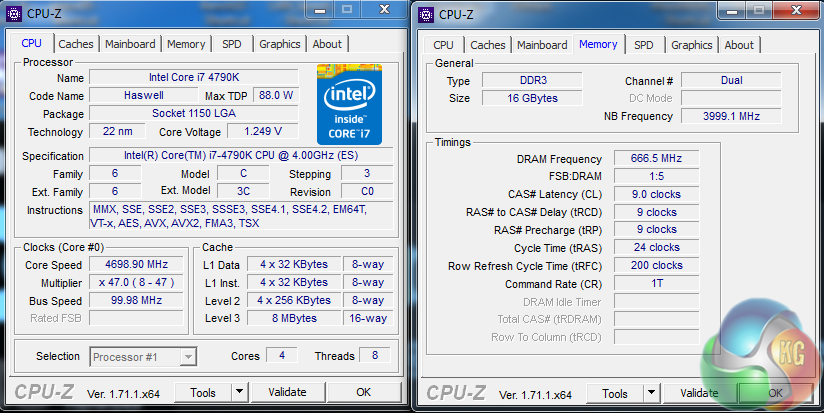The width and height of the screenshot is (824, 413).
Task: Click Technology value '22 nm'
Action: [x=118, y=131]
